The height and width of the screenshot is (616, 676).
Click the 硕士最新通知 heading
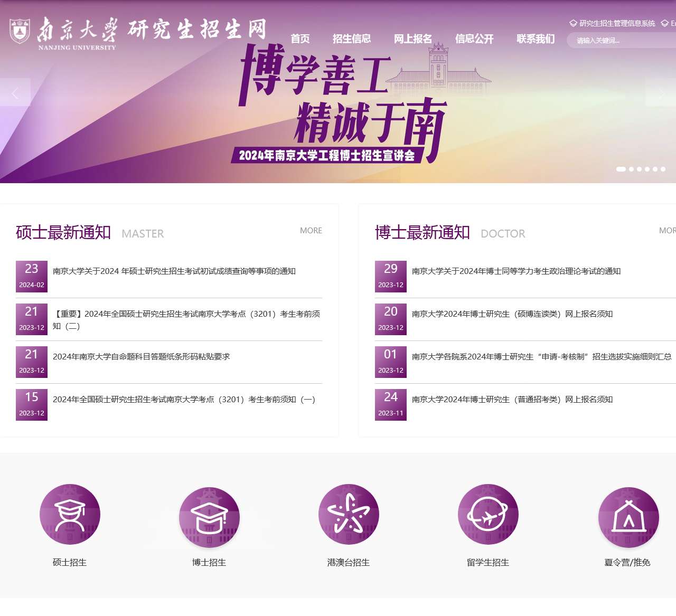coord(63,233)
